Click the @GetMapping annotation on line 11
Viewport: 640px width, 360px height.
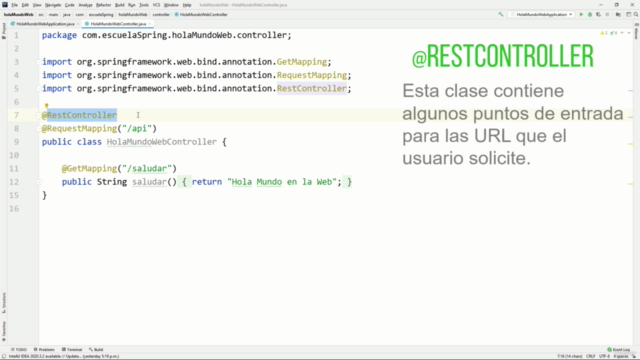click(89, 169)
